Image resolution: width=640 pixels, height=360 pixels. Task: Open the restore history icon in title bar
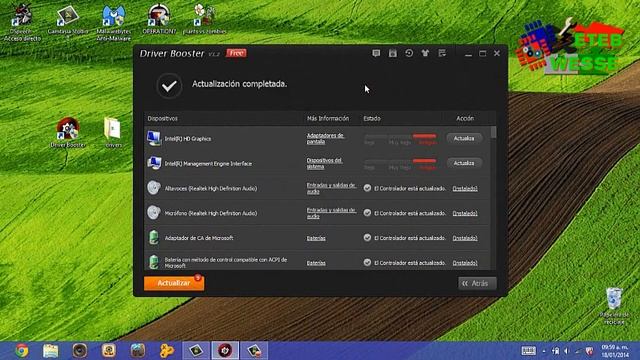pyautogui.click(x=409, y=53)
